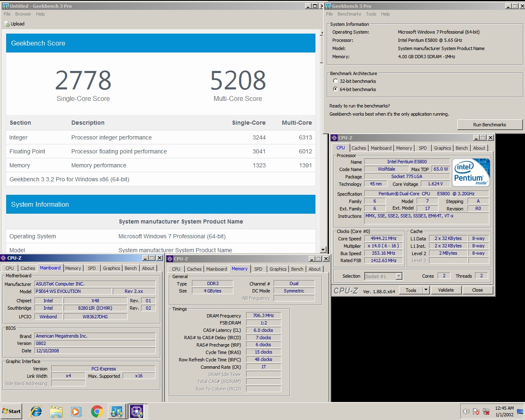Open Google Chrome from the taskbar
The width and height of the screenshot is (525, 420).
(x=97, y=411)
